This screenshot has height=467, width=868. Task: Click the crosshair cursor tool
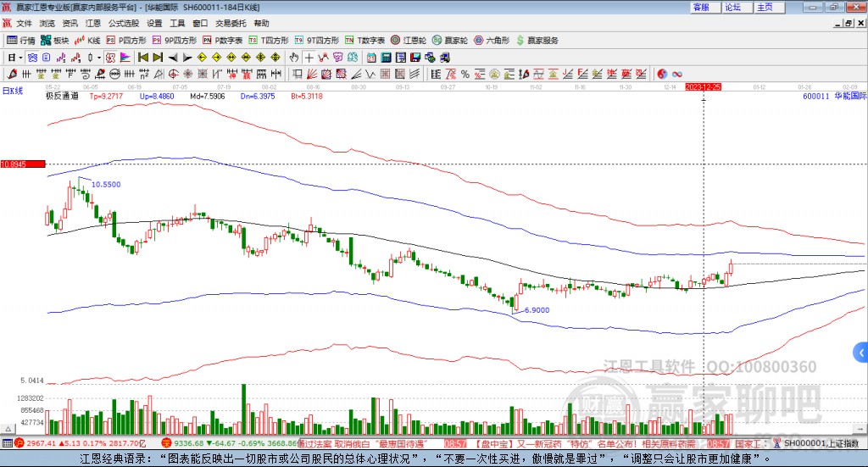[x=310, y=58]
